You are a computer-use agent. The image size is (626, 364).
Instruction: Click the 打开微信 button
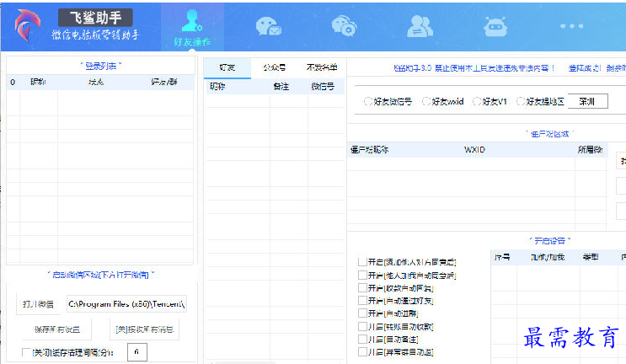[x=38, y=304]
